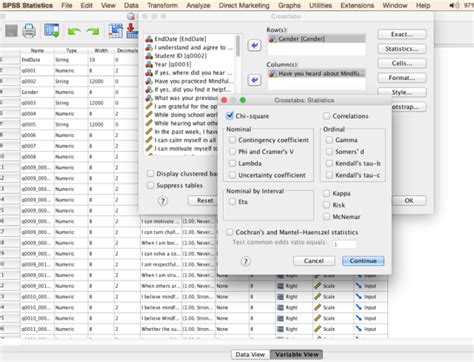Select 'Have you practiced Mindful...' variable
This screenshot has height=362, width=474.
(x=190, y=81)
